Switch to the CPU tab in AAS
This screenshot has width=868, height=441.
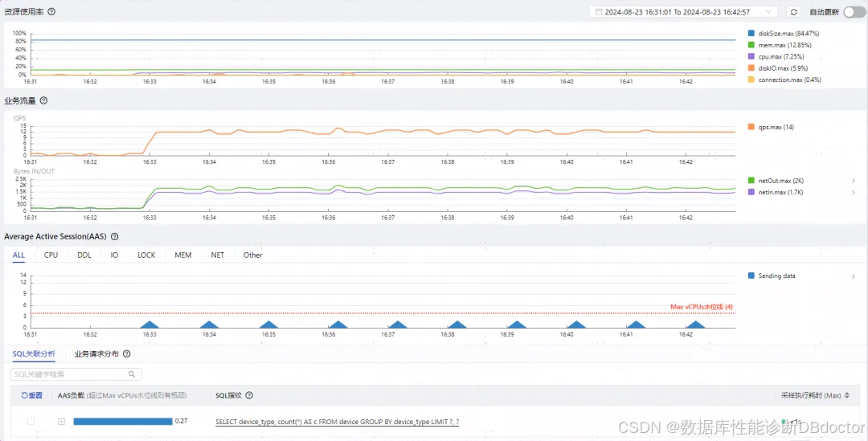[x=51, y=255]
